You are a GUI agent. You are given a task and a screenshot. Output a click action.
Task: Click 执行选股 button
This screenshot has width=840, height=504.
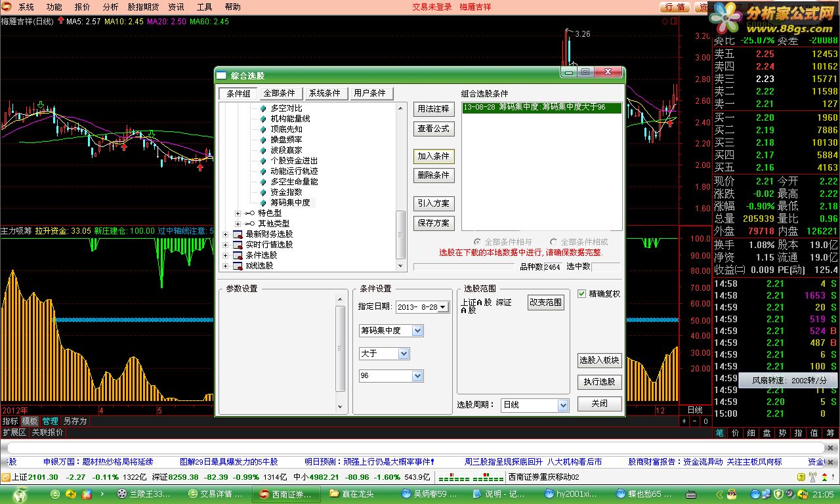(599, 382)
